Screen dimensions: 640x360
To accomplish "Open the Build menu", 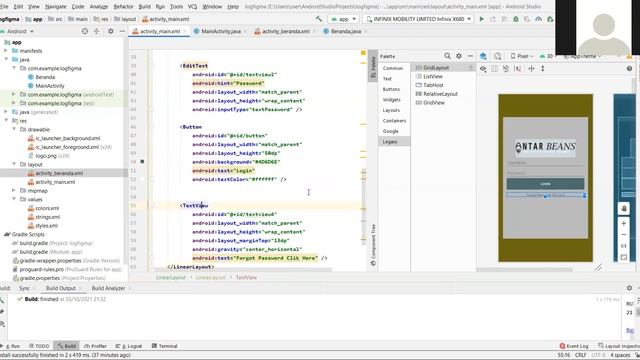I will click(144, 7).
